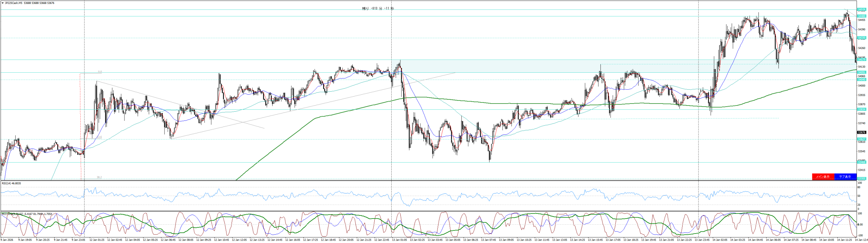Click the RSI(14) indicator label
The width and height of the screenshot is (868, 243).
coord(11,183)
